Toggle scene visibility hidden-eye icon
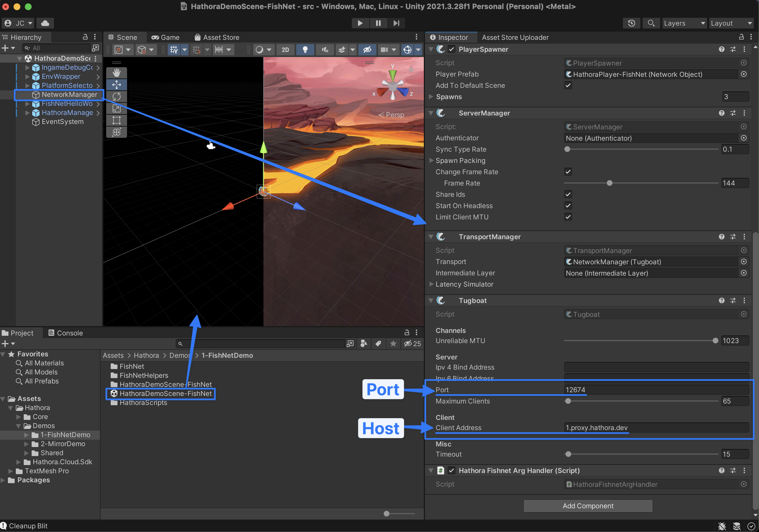This screenshot has width=759, height=532. [367, 50]
